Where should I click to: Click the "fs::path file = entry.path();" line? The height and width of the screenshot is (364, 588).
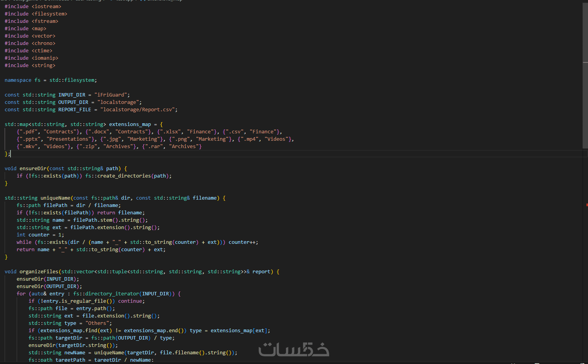coord(72,309)
